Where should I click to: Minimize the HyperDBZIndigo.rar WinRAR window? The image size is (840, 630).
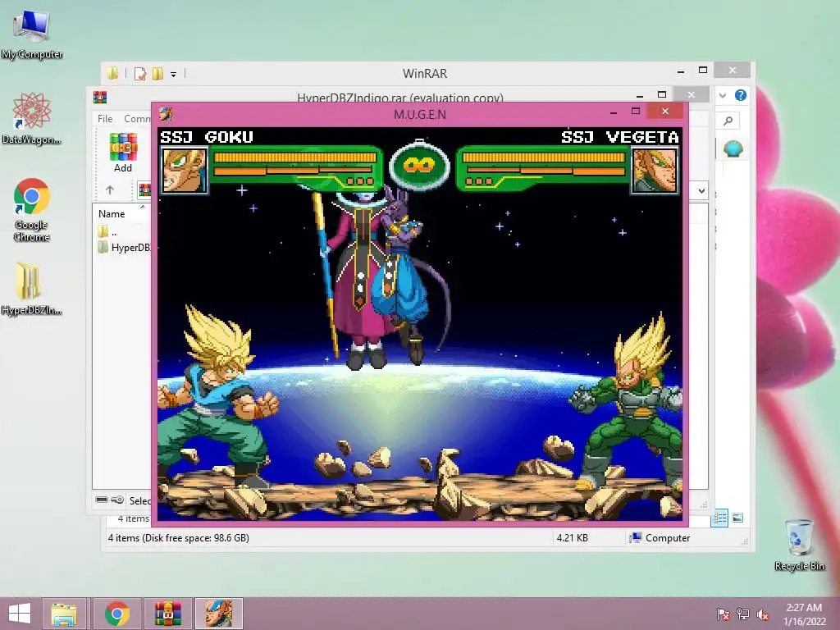640,95
